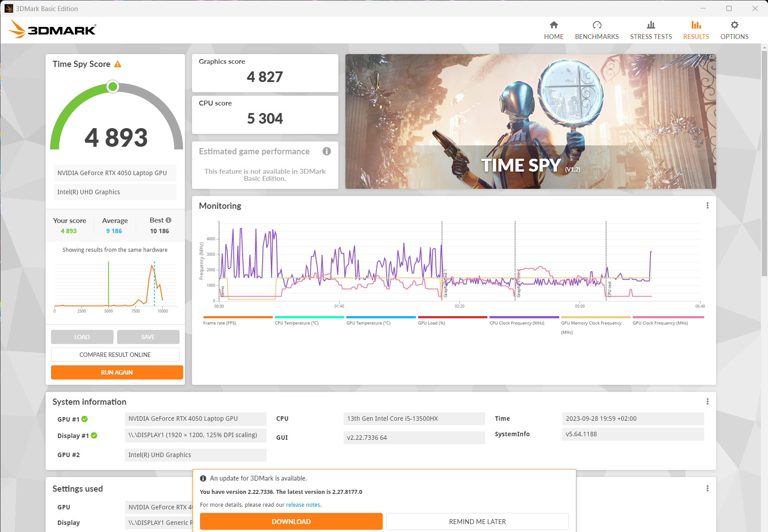768x532 pixels.
Task: Open the release notes link
Action: [x=303, y=505]
